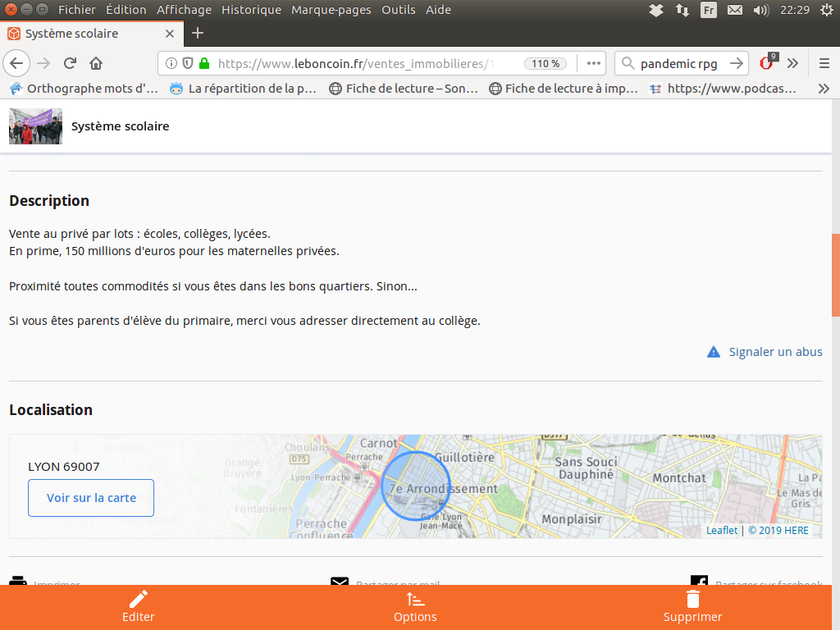
Task: Open the Dropbox tray icon
Action: click(x=655, y=10)
